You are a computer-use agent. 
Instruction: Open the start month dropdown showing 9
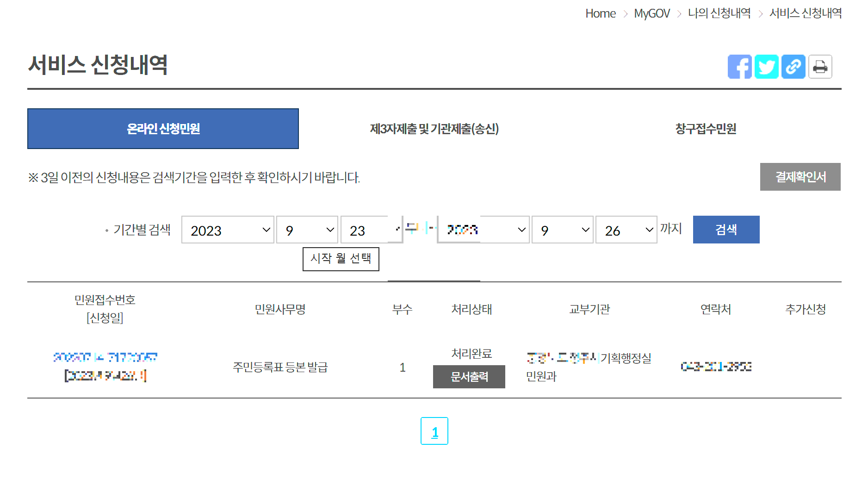307,230
